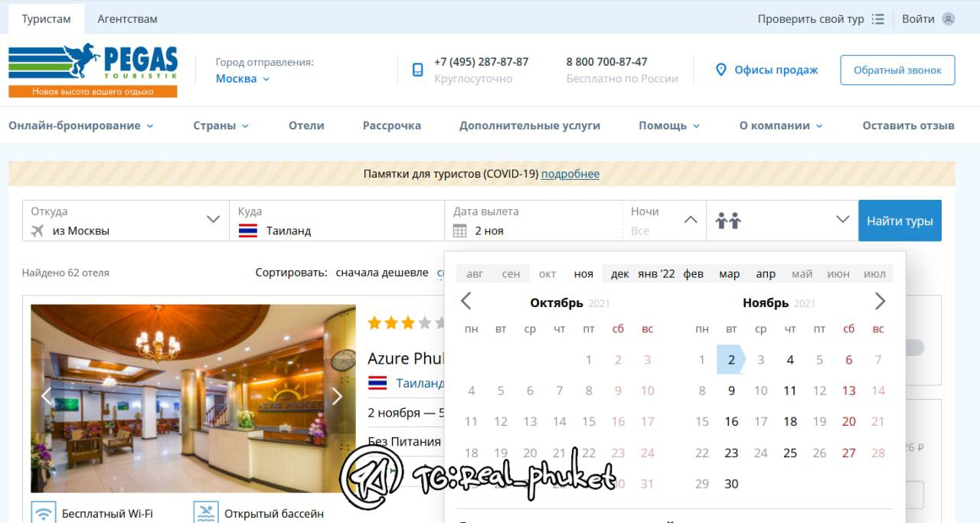Click the Azure Phuket hotel lobby photo
980x523 pixels.
click(193, 398)
